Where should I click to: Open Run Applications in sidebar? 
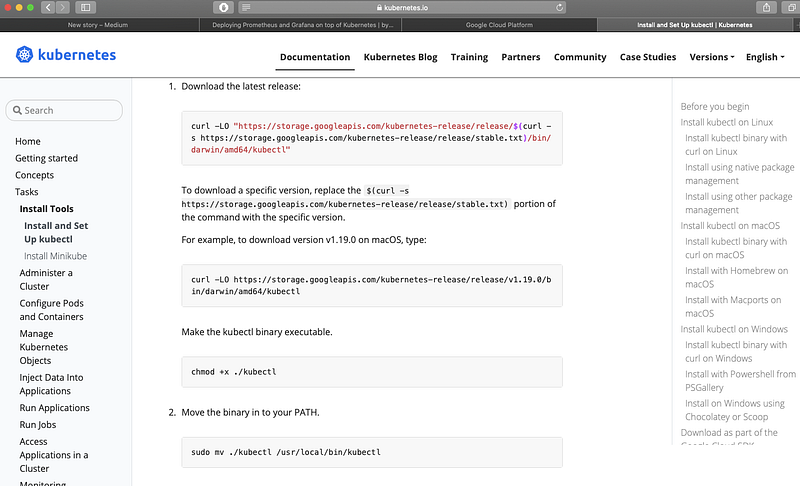pyautogui.click(x=55, y=407)
